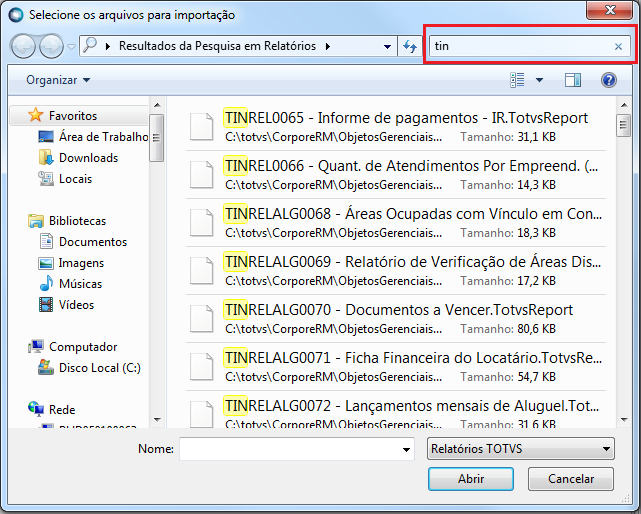Click the Favoritos star icon
This screenshot has height=514, width=641.
[36, 115]
